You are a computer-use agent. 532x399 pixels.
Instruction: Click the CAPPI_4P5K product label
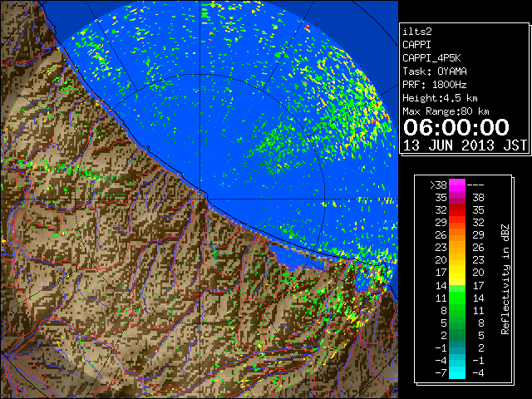pos(431,58)
